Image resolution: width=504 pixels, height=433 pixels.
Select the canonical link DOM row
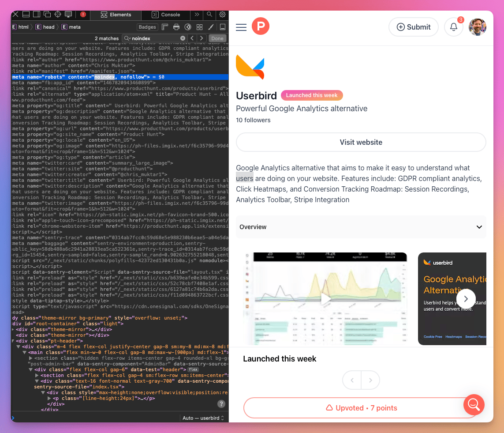coord(120,88)
